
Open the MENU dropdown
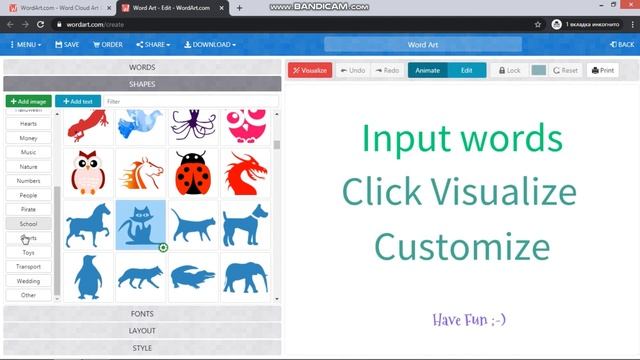tap(25, 44)
